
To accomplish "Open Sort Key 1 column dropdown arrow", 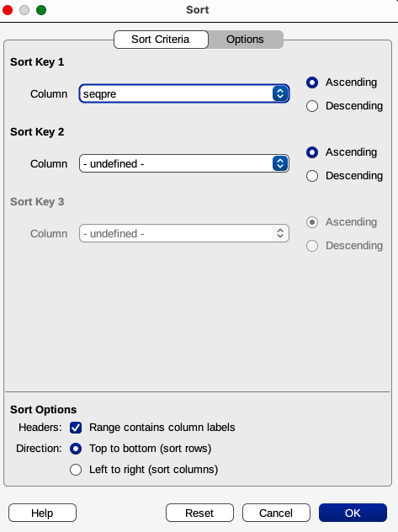I will pos(280,93).
